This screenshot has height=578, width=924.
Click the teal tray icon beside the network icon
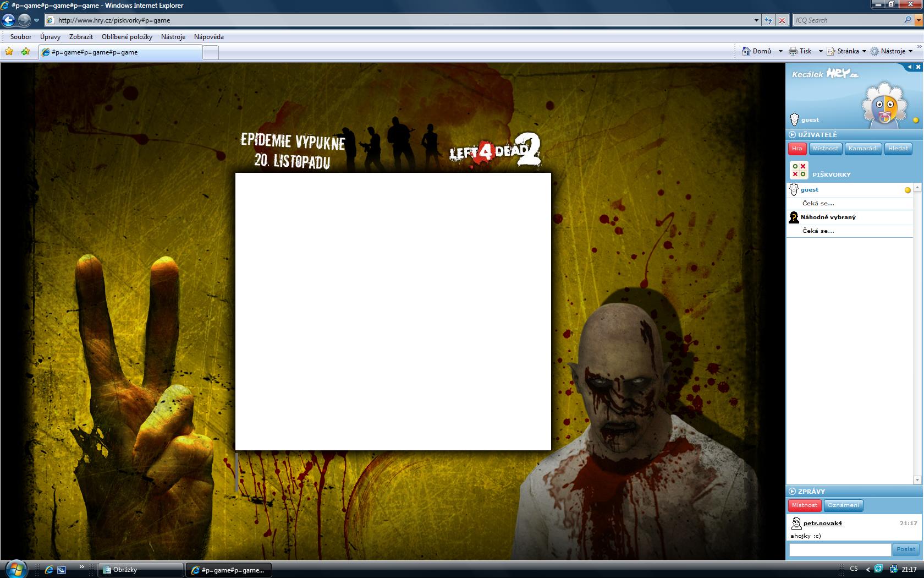[879, 569]
